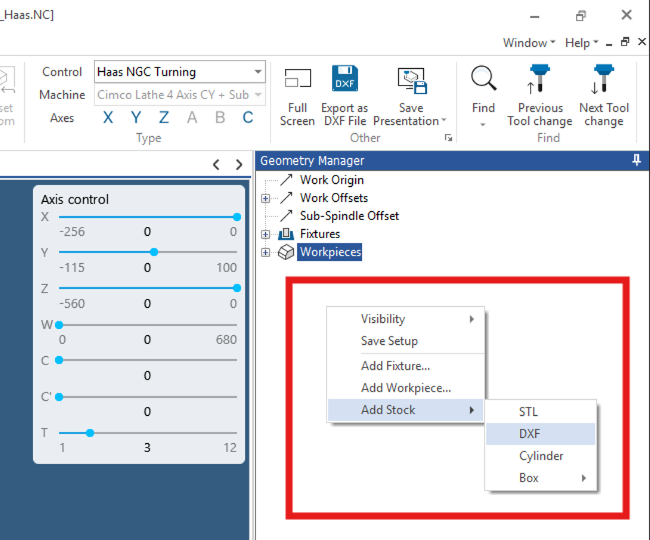Click Export as DXF File icon
This screenshot has height=540, width=650.
(x=345, y=80)
